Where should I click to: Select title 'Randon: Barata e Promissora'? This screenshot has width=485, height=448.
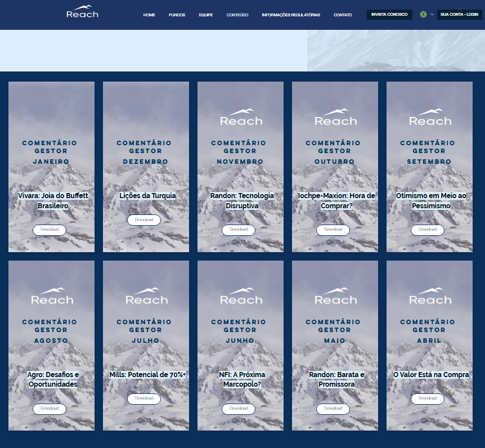(336, 379)
